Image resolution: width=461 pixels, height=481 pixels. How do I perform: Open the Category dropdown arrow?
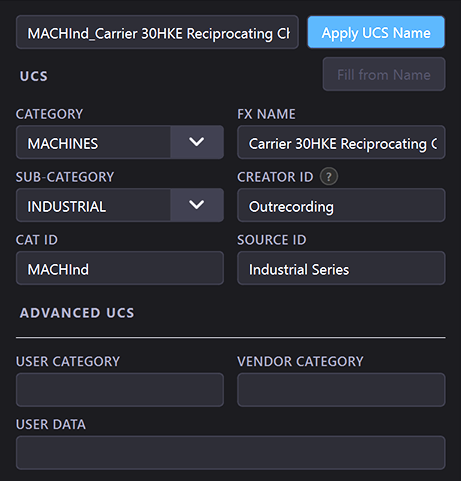197,142
